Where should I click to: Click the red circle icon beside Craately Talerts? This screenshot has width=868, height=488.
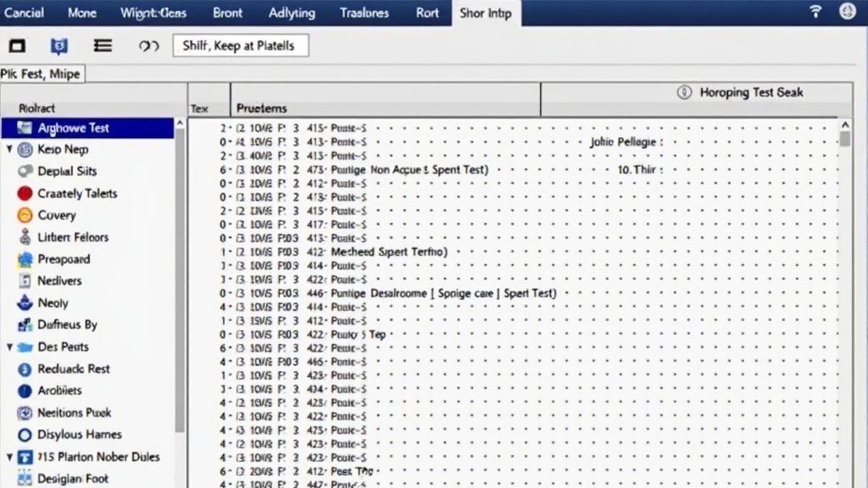25,193
